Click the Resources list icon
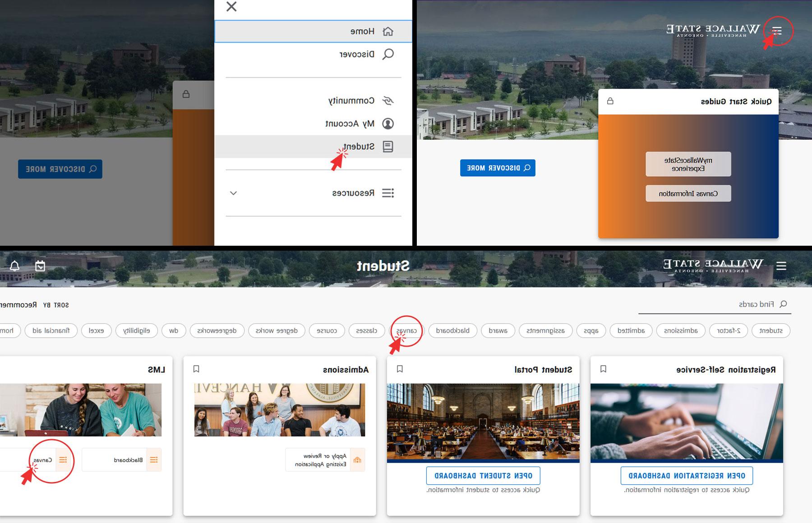812x523 pixels. [x=388, y=193]
